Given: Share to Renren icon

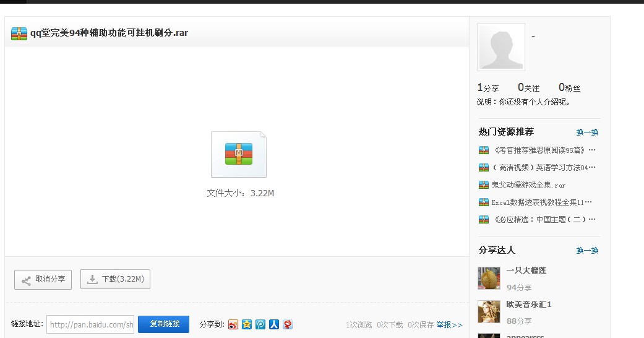Looking at the screenshot, I should (x=274, y=324).
